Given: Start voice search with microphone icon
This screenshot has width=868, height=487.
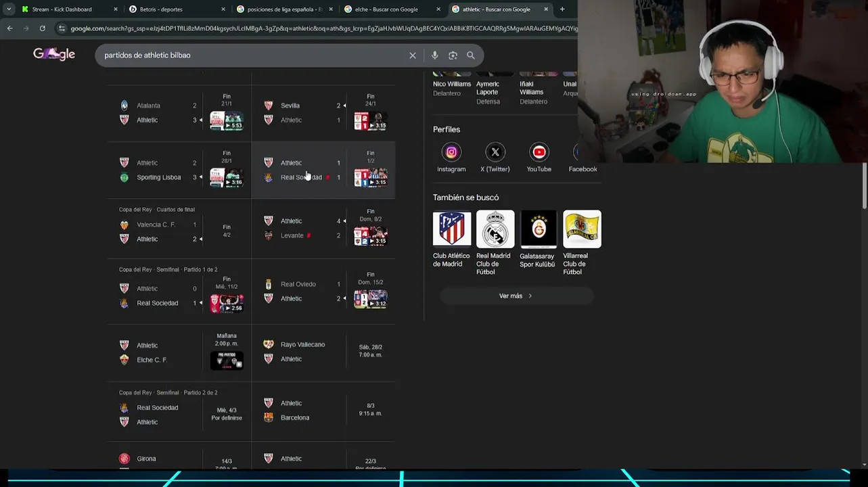Looking at the screenshot, I should point(435,55).
